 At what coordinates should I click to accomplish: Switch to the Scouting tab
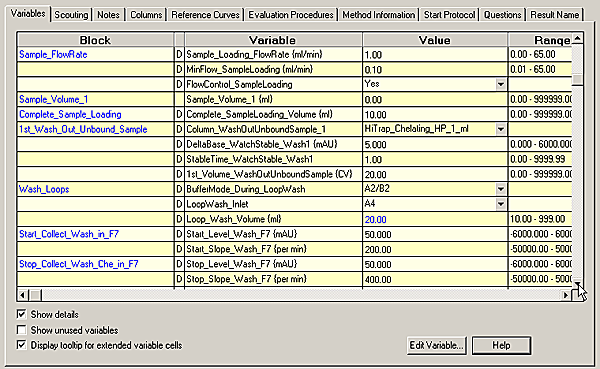click(71, 15)
